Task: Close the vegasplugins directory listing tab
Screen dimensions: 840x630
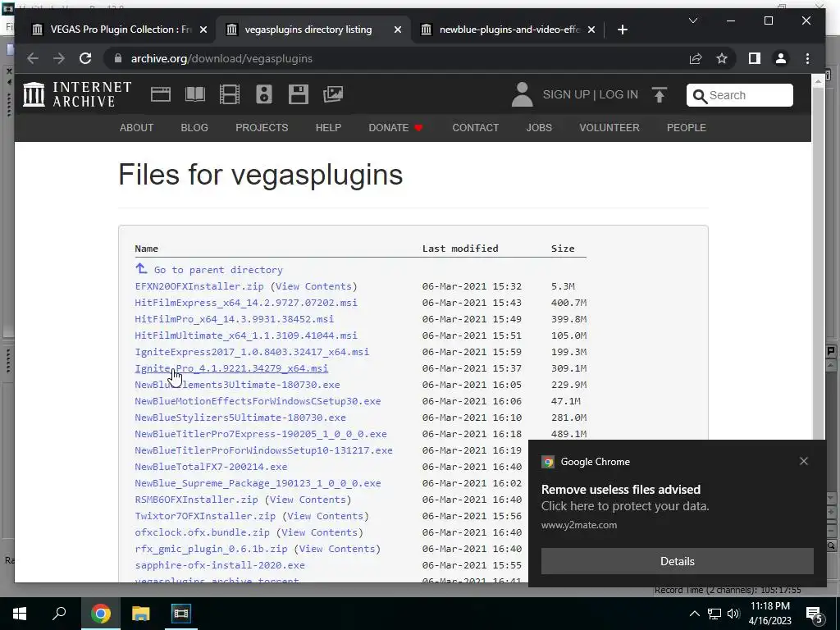Action: [398, 30]
